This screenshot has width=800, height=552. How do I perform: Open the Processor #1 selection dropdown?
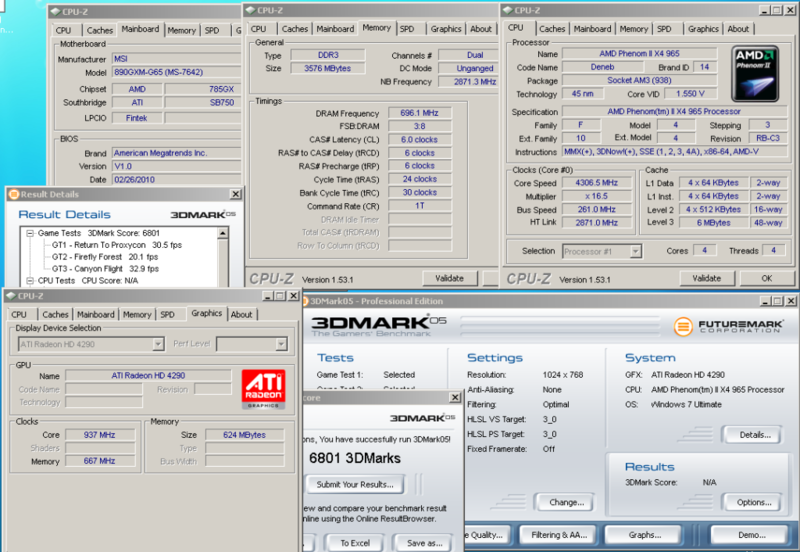coord(637,252)
